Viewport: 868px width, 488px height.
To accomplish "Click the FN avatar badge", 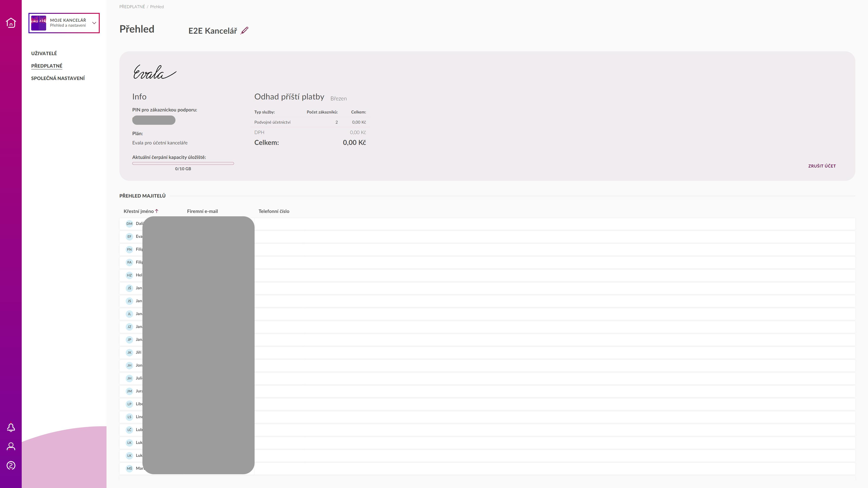I will click(129, 249).
